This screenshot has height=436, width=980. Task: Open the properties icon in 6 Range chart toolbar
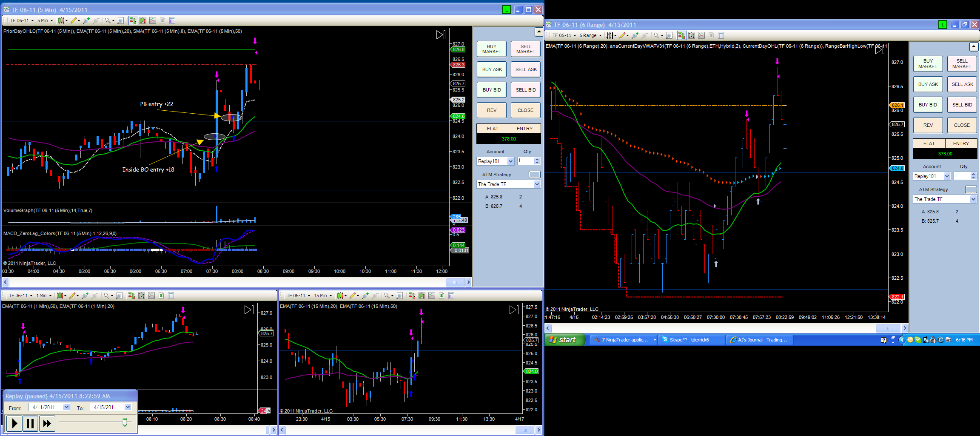click(721, 35)
